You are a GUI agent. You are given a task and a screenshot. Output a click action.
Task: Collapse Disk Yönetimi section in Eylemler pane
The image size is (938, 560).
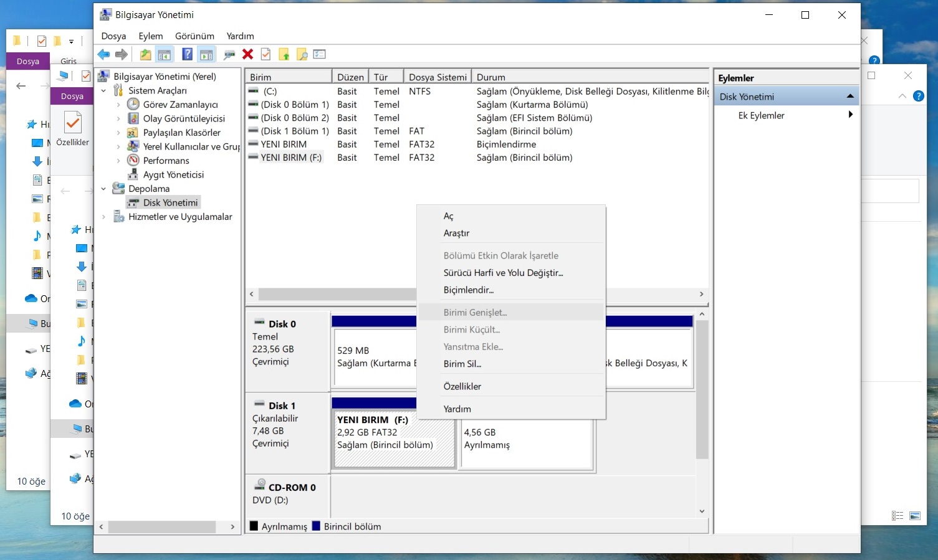click(850, 97)
